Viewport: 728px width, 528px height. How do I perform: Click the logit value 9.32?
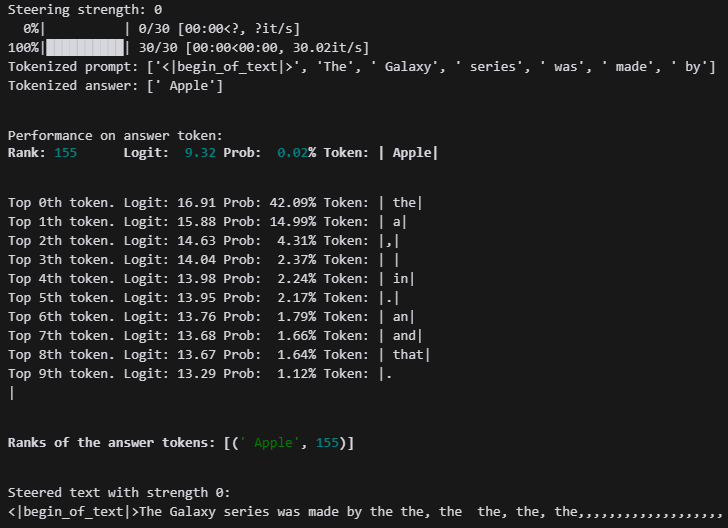point(200,153)
